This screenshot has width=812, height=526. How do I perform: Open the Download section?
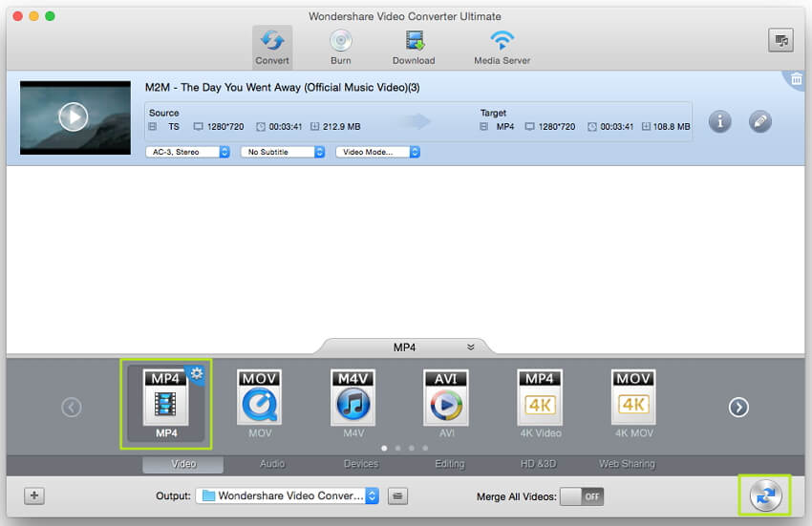[x=414, y=47]
